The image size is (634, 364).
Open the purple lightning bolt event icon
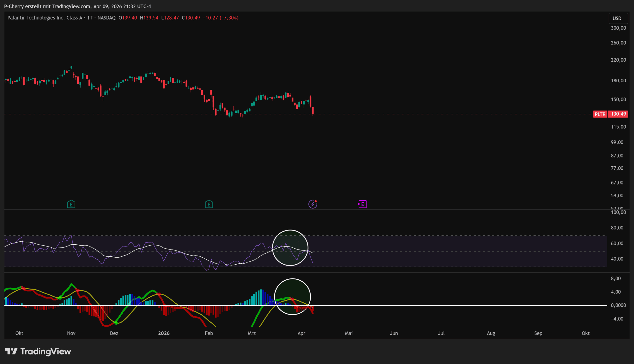click(313, 204)
